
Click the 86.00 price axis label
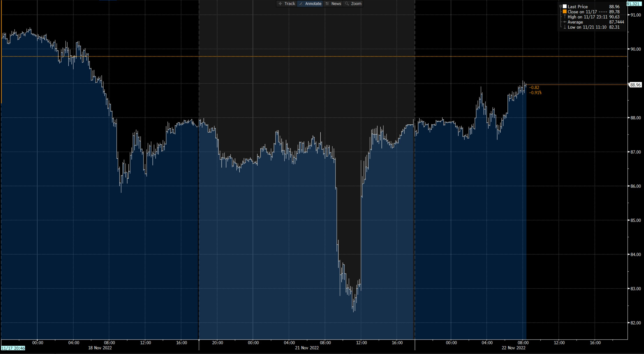tap(636, 186)
